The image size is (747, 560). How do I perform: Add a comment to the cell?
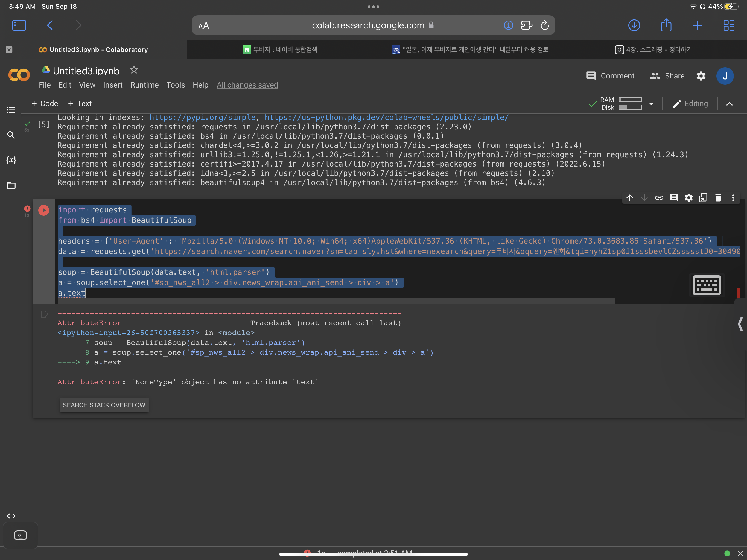click(x=674, y=198)
